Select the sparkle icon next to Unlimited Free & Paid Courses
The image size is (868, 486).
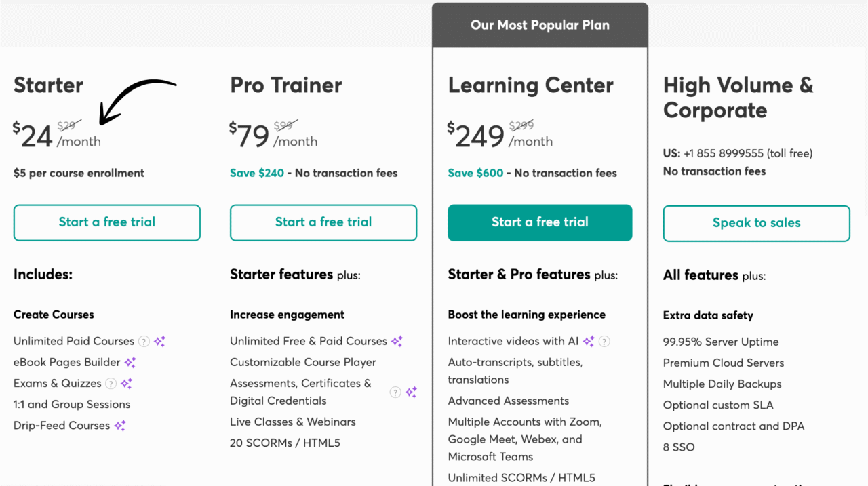click(397, 341)
